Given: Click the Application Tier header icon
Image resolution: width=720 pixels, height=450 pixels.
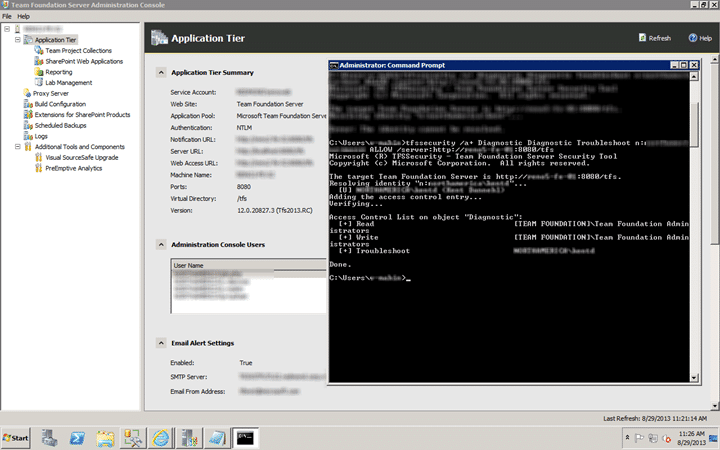Looking at the screenshot, I should (x=159, y=38).
